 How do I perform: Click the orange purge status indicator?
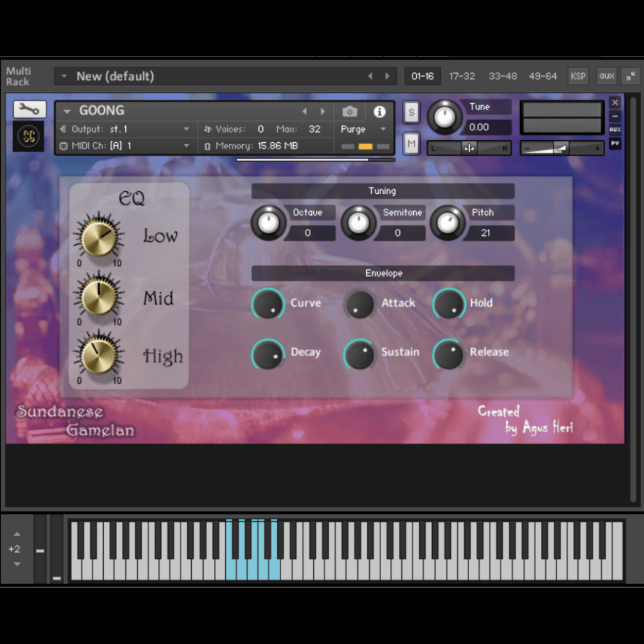point(365,146)
